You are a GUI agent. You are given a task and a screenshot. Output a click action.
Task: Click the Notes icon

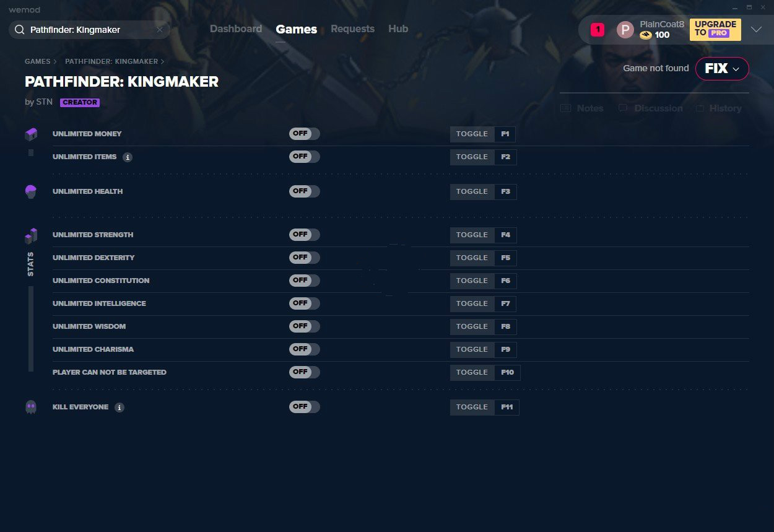(565, 108)
